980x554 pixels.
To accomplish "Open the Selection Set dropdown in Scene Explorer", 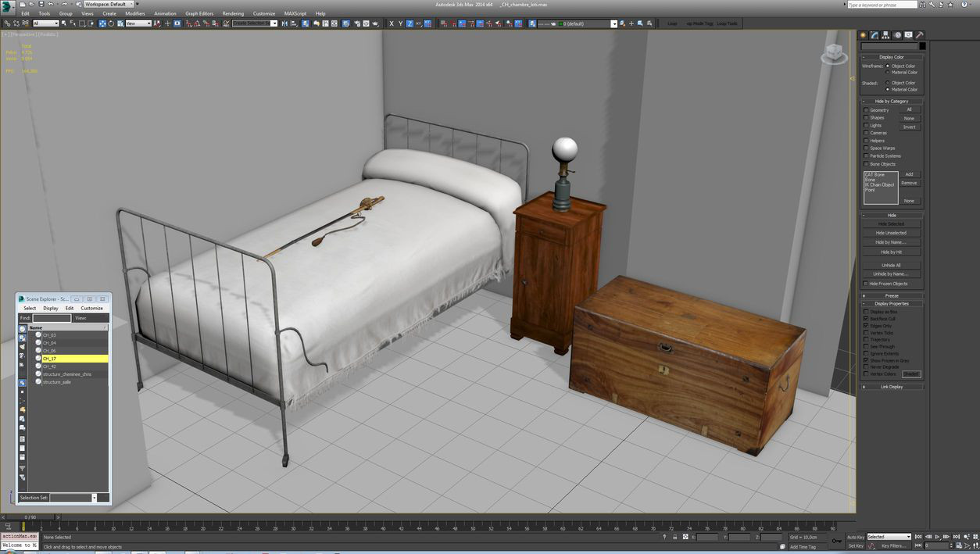I will tap(95, 498).
